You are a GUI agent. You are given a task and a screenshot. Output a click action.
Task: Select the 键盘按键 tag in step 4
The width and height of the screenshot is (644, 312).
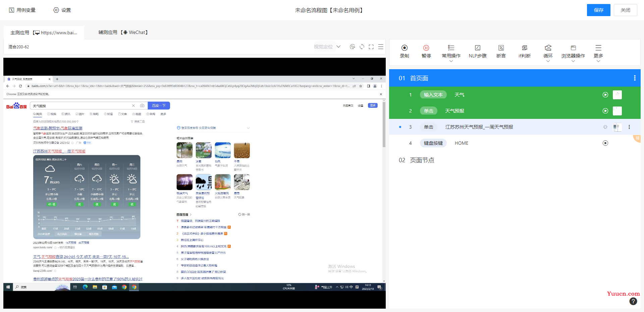(433, 143)
